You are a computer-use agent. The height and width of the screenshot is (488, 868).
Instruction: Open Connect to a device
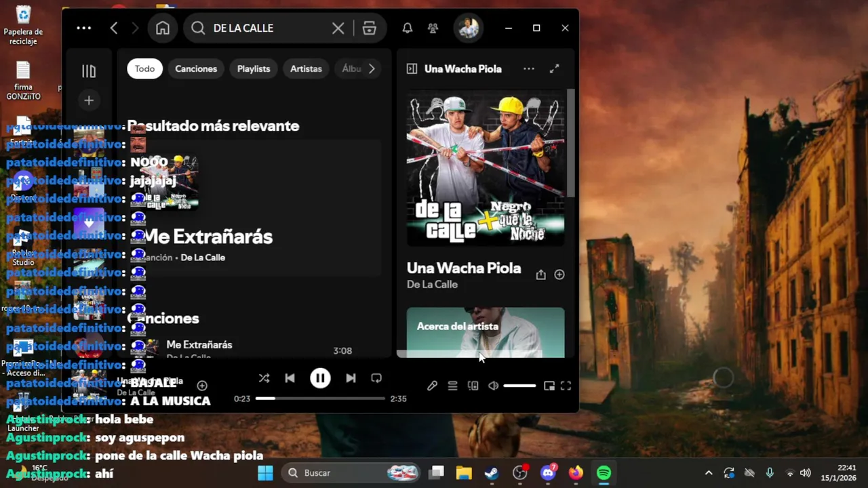click(x=473, y=386)
